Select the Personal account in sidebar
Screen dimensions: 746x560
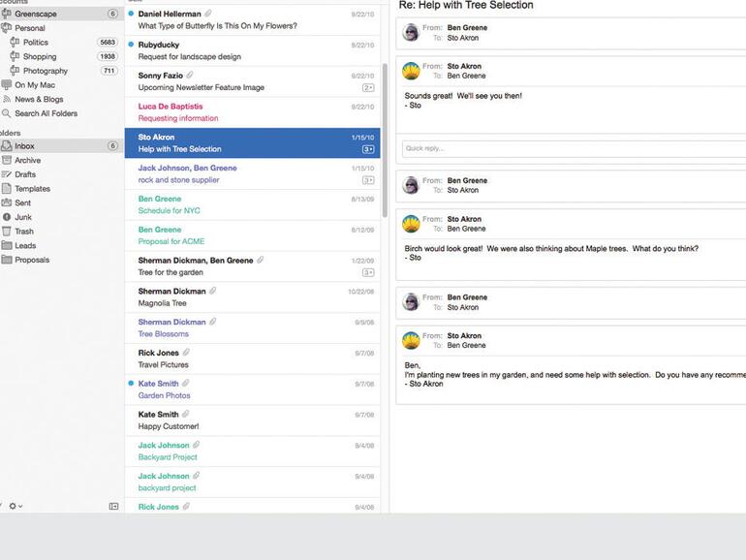point(30,28)
